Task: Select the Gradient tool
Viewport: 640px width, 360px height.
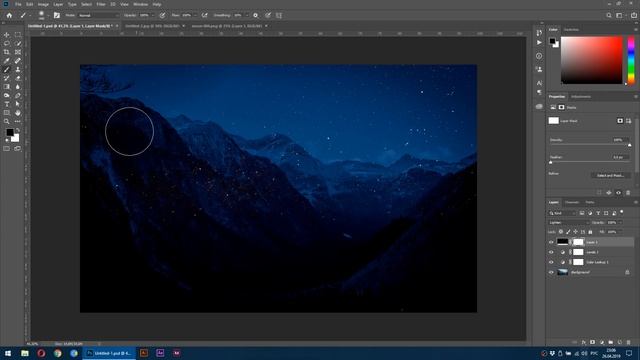Action: tap(7, 87)
